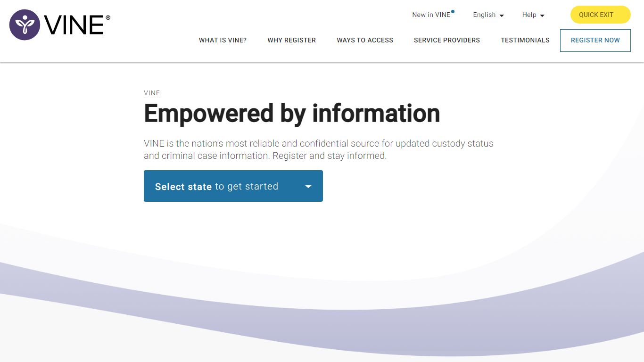Hit the Quick Exit button
The width and height of the screenshot is (644, 362).
coord(600,15)
